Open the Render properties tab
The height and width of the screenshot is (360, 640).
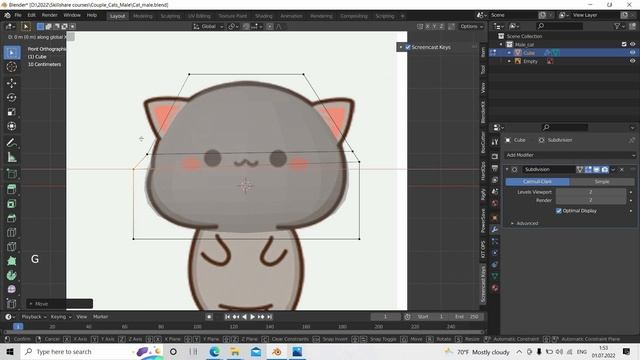pyautogui.click(x=495, y=156)
